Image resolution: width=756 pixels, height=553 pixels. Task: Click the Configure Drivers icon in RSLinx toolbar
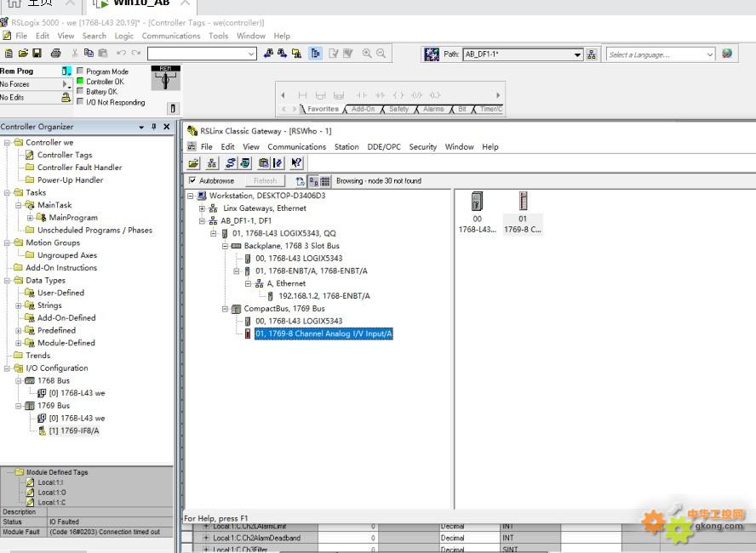coord(231,163)
